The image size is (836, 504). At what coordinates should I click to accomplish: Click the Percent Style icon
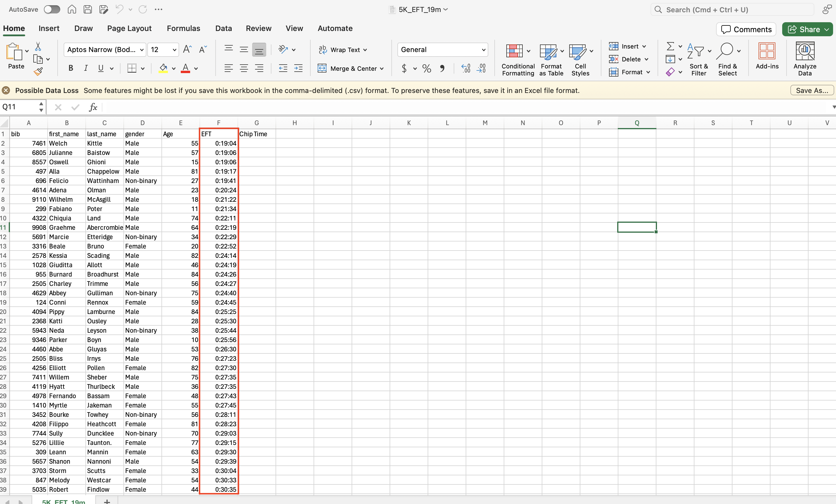(426, 68)
